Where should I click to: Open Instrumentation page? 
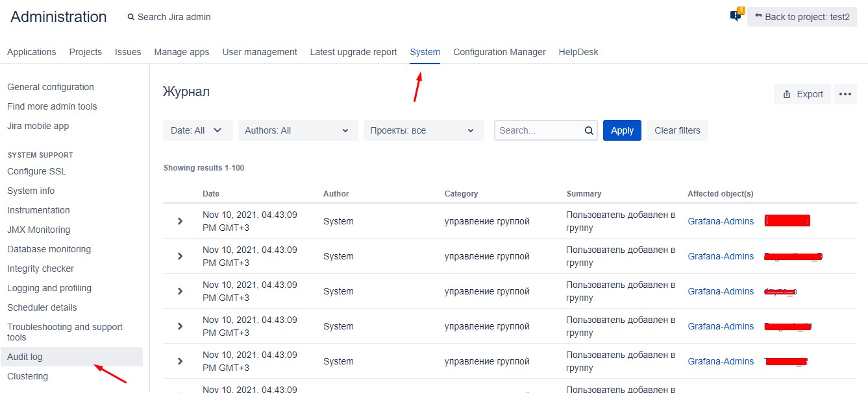38,210
